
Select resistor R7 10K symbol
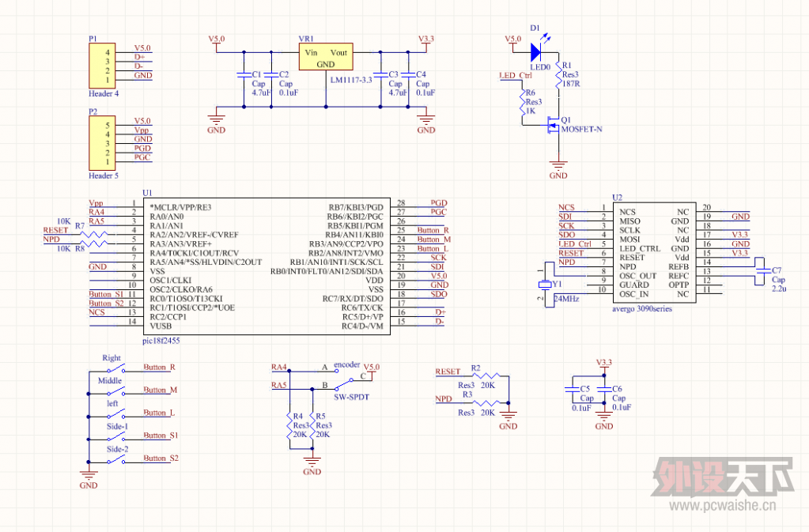click(x=94, y=235)
